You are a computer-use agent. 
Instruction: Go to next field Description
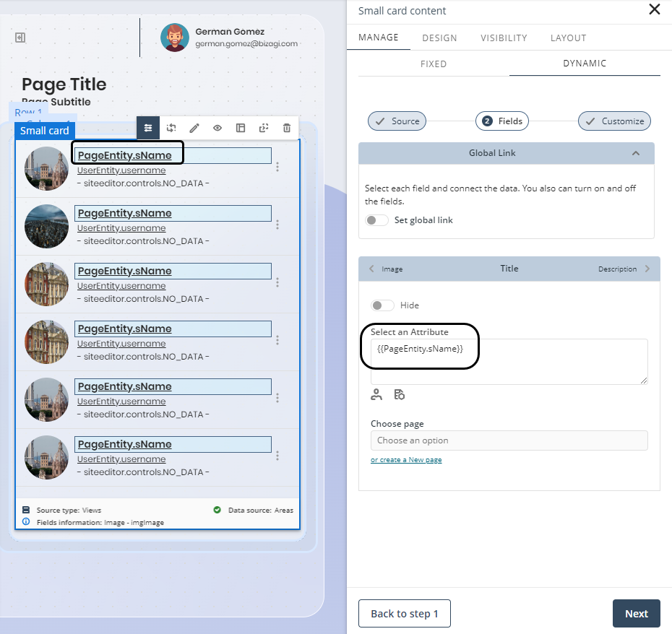[624, 269]
